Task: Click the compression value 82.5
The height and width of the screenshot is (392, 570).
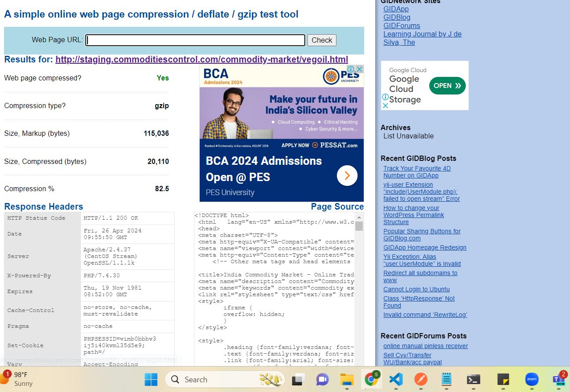Action: [162, 189]
